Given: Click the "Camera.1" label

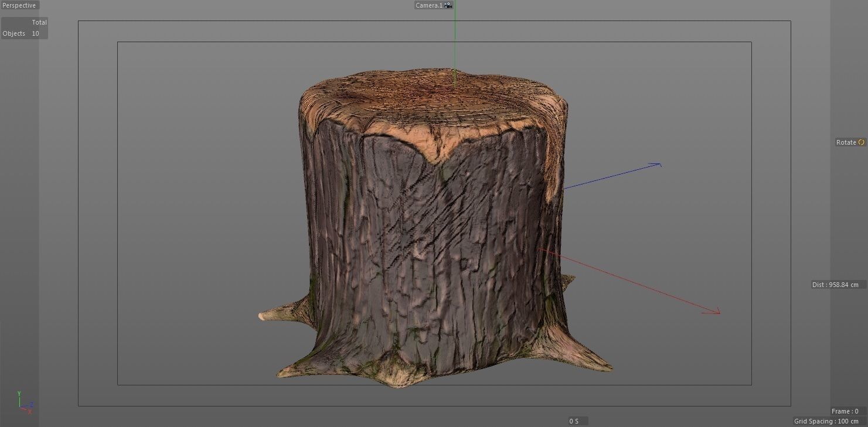Looking at the screenshot, I should (429, 5).
